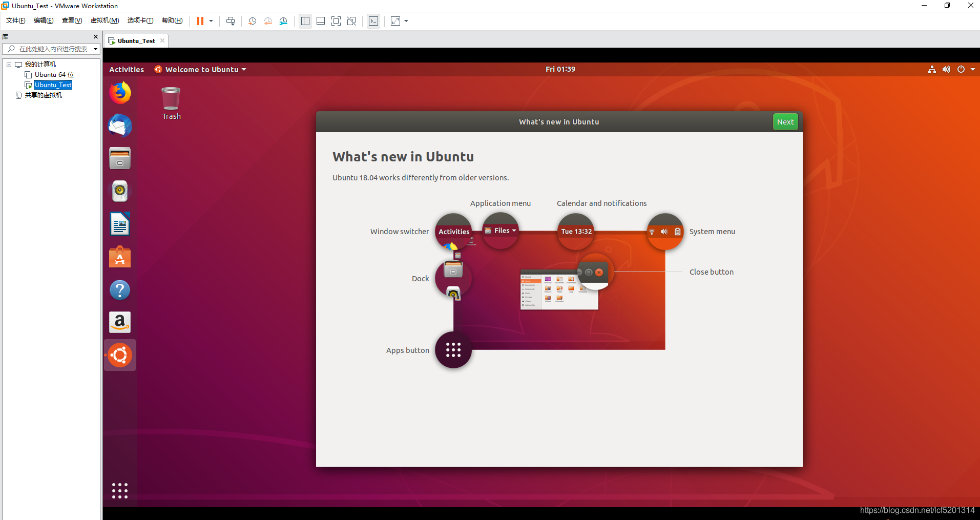This screenshot has height=520, width=980.
Task: Click the Activities circle in the illustration
Action: pos(453,232)
